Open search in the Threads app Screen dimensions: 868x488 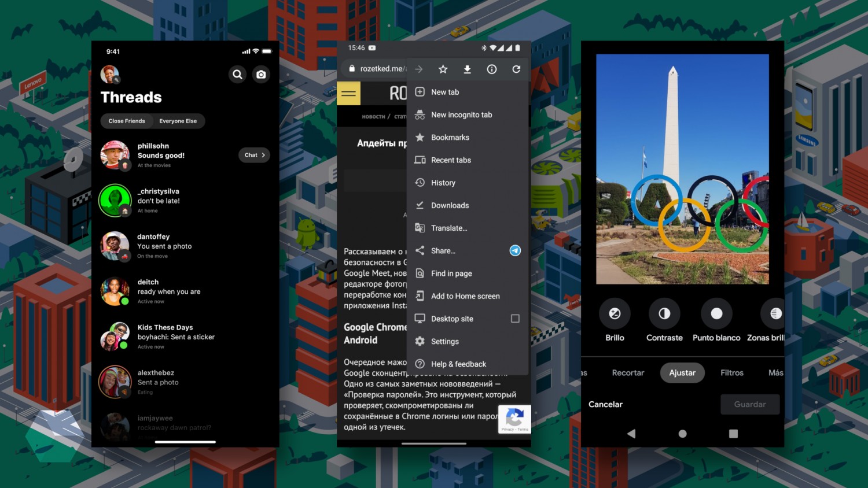[237, 75]
